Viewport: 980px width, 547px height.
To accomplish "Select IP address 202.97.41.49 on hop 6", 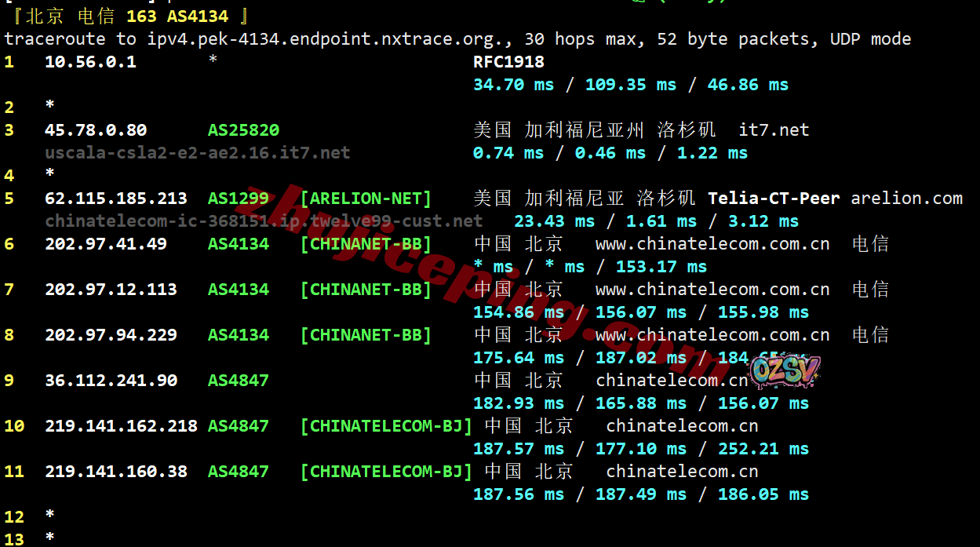I will (106, 244).
